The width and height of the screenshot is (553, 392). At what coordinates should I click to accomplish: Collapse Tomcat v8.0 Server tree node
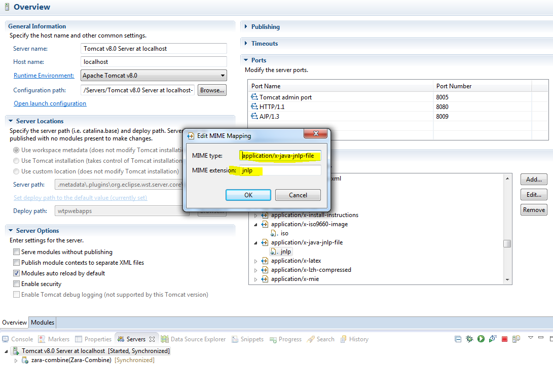tap(6, 351)
